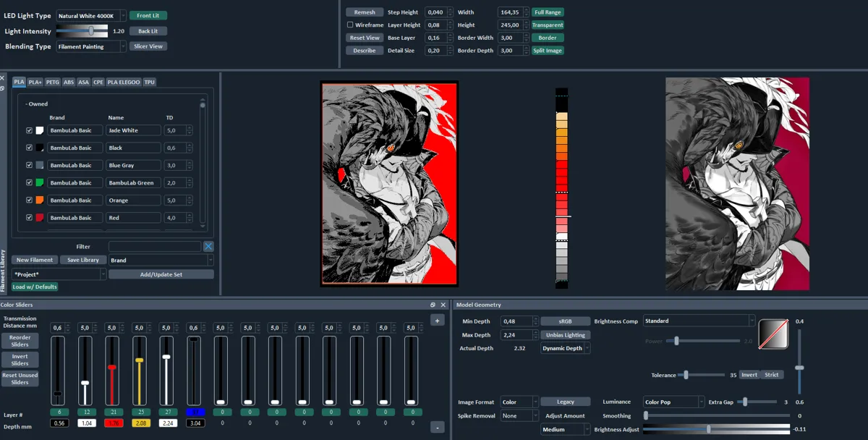The width and height of the screenshot is (868, 440).
Task: Click the BambuLab Green color swatch
Action: point(40,182)
